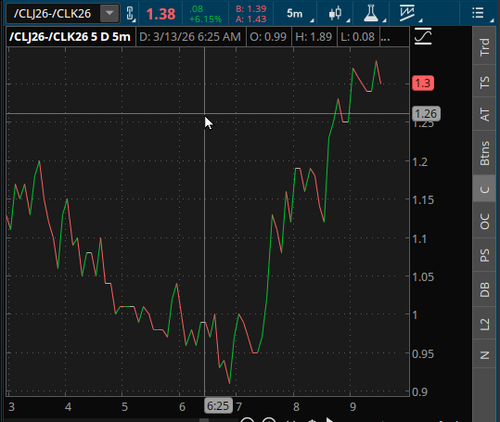Click the bid price B: 1.39
This screenshot has width=500, height=422.
click(x=251, y=9)
